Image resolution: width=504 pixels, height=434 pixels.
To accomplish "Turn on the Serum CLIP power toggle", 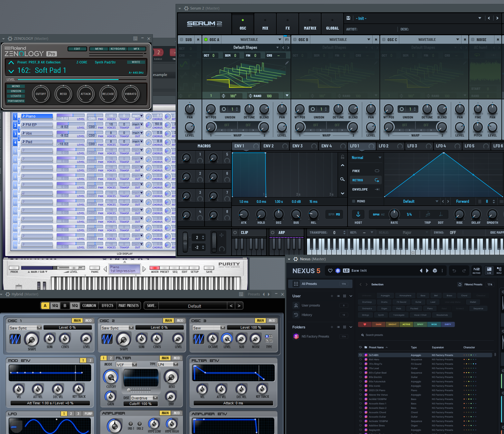I will [235, 232].
